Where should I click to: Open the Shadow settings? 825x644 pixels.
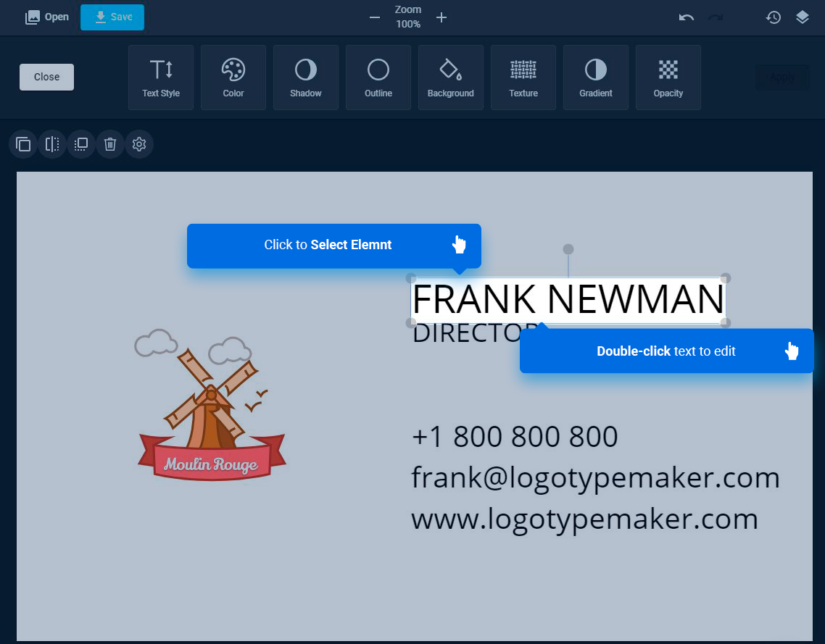(306, 78)
